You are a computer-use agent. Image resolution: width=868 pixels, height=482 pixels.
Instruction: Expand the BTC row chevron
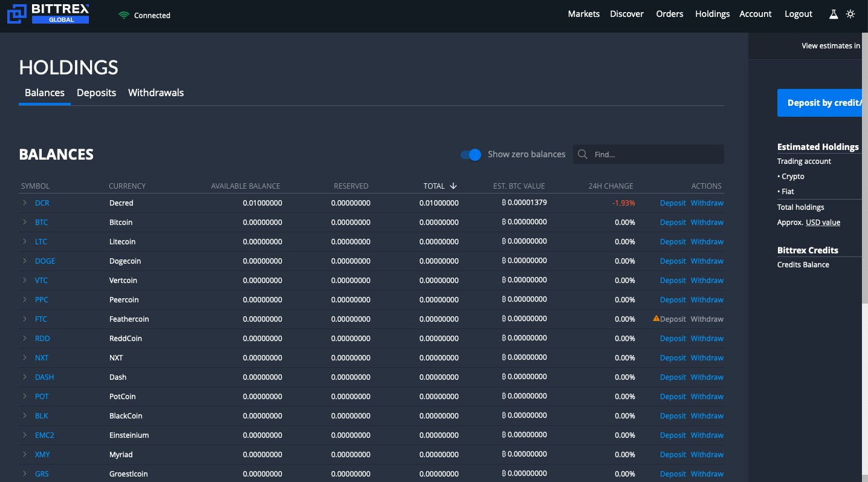point(25,222)
